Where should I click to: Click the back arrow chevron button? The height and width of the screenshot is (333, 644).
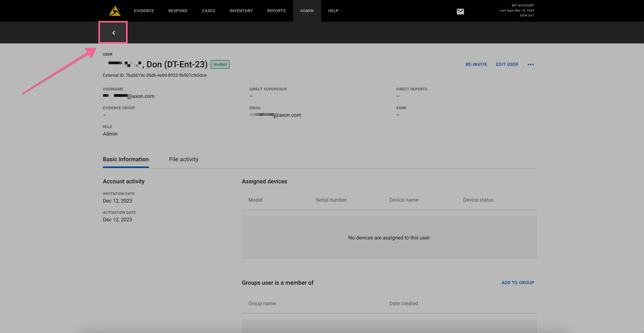113,33
